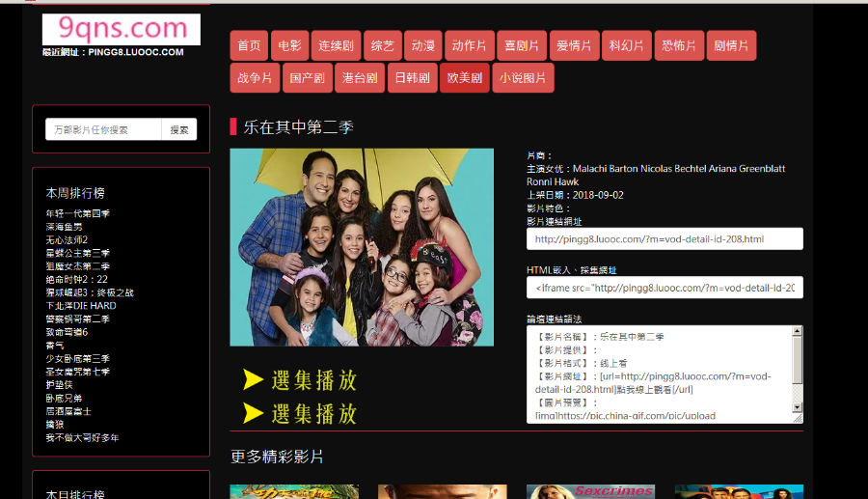This screenshot has width=868, height=499.
Task: Open ranking item 星蝶公主第三季
Action: click(77, 253)
